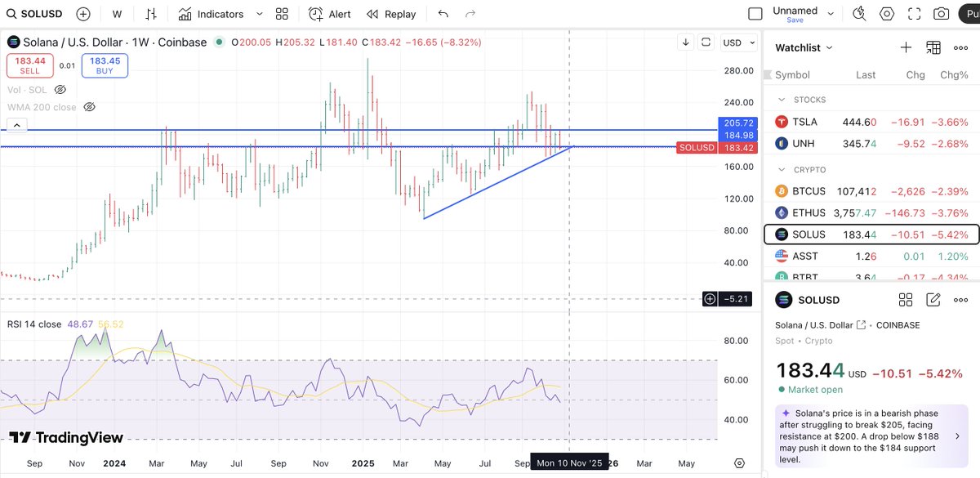Add symbol to Watchlist with plus icon
The height and width of the screenshot is (478, 980).
click(x=906, y=47)
